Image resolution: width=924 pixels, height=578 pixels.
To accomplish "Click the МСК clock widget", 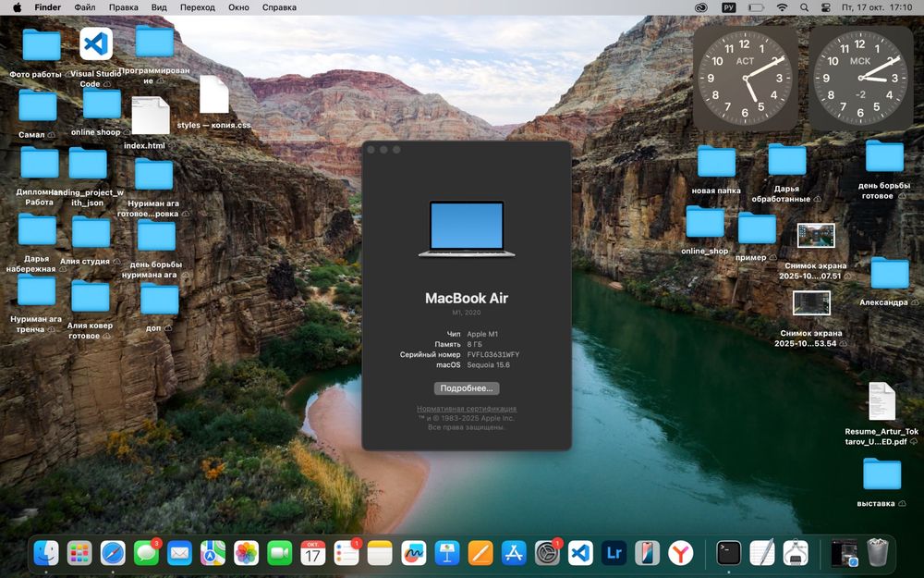I will point(861,78).
